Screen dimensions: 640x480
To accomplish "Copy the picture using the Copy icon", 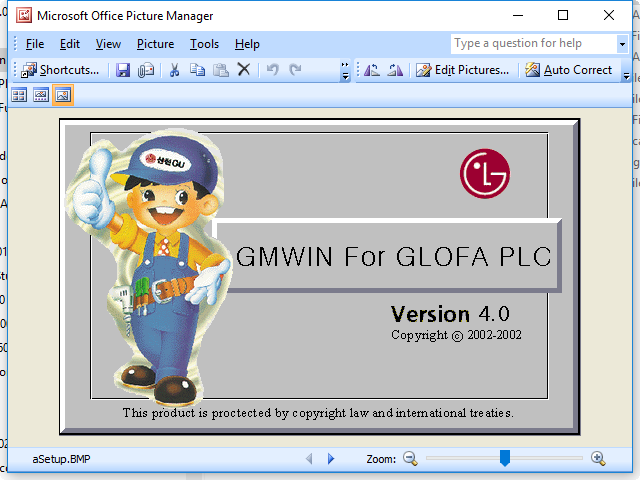I will [x=198, y=70].
